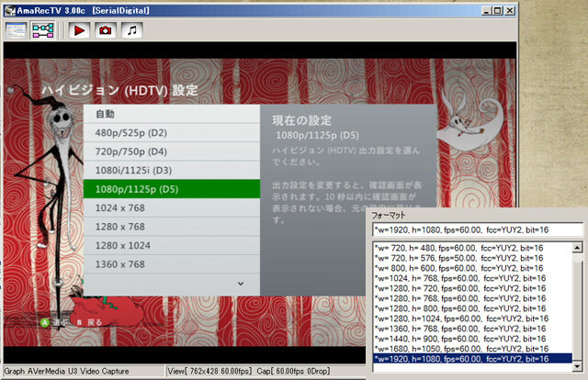Select 480p/525p (D2) option
The height and width of the screenshot is (380, 588).
tap(172, 133)
